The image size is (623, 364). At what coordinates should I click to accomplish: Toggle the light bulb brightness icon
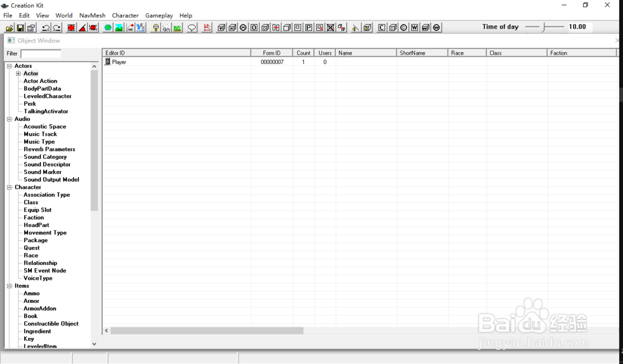(x=156, y=27)
